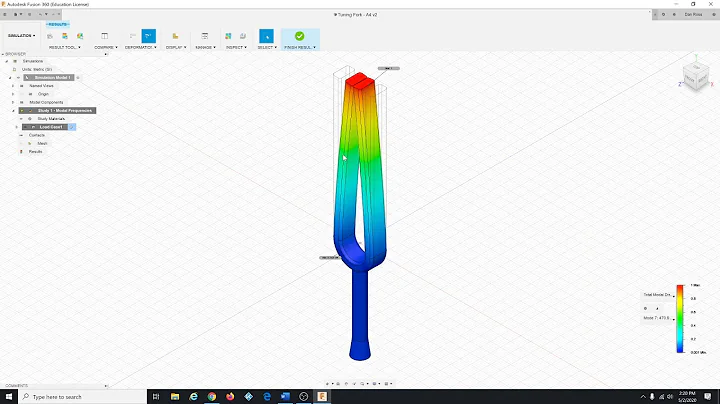Select the Contacts tree item
720x404 pixels.
[37, 135]
